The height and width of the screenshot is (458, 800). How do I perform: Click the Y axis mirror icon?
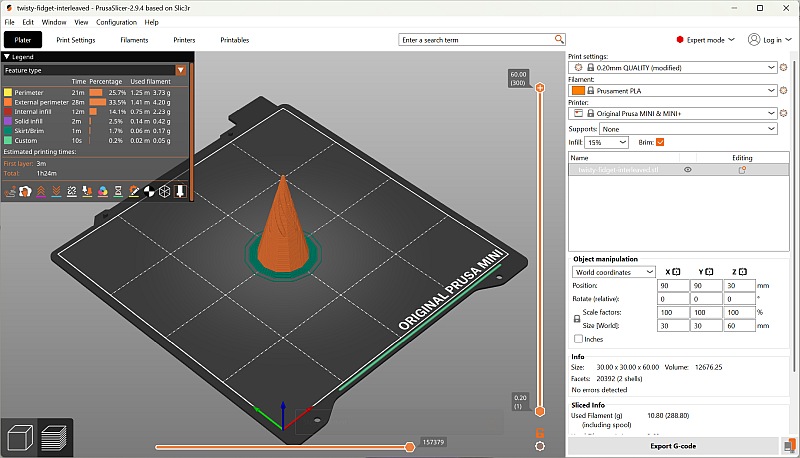coord(709,272)
